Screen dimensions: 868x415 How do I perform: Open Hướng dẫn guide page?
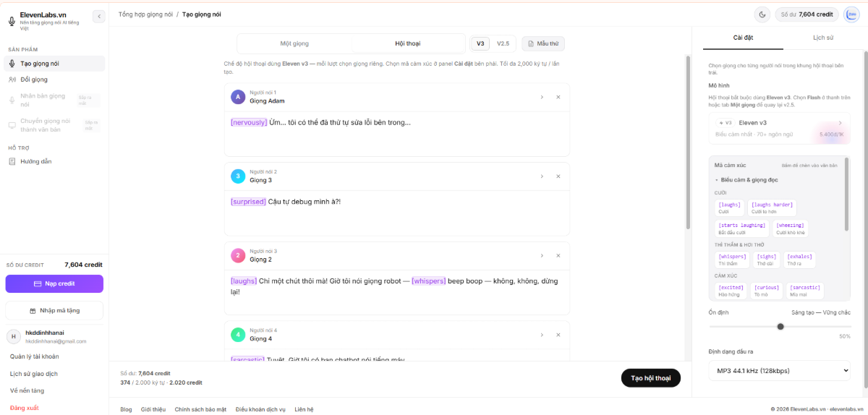[x=55, y=161]
